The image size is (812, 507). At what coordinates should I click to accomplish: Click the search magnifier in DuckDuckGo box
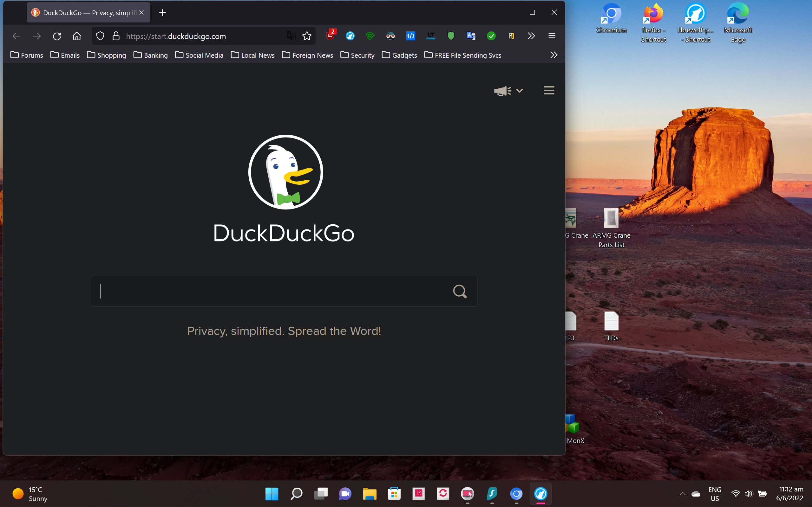[x=460, y=292]
